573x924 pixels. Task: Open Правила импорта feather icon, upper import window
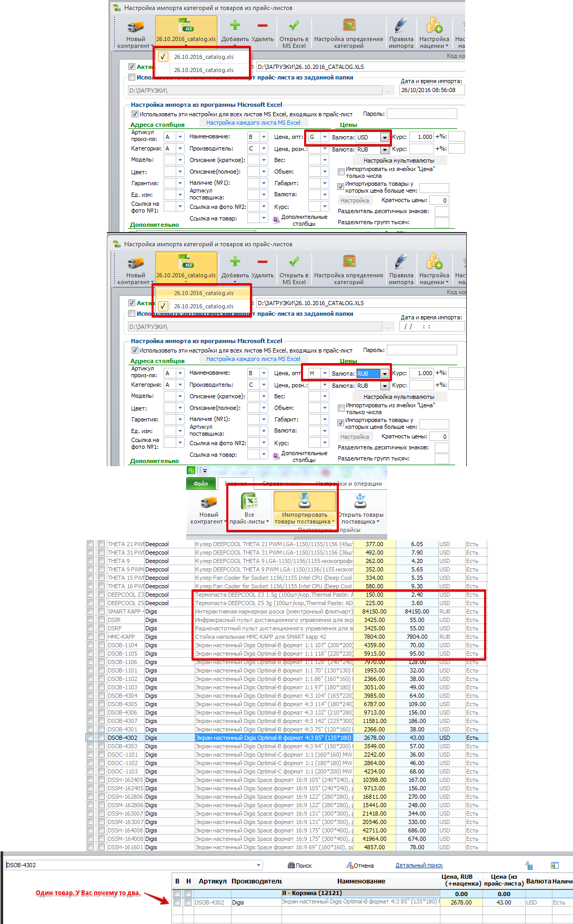(x=401, y=25)
